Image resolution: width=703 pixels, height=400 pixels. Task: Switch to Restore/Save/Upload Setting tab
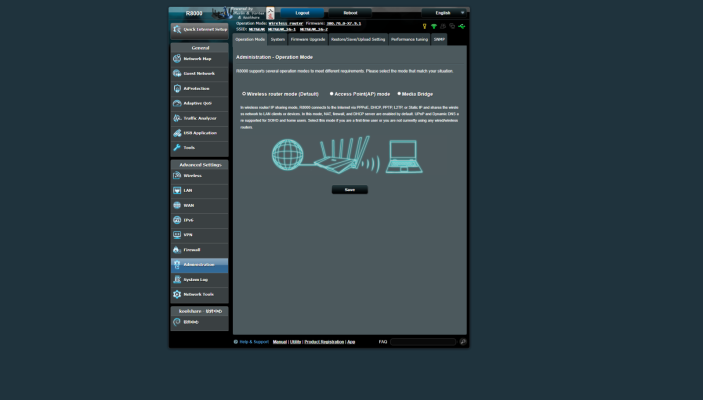click(358, 39)
